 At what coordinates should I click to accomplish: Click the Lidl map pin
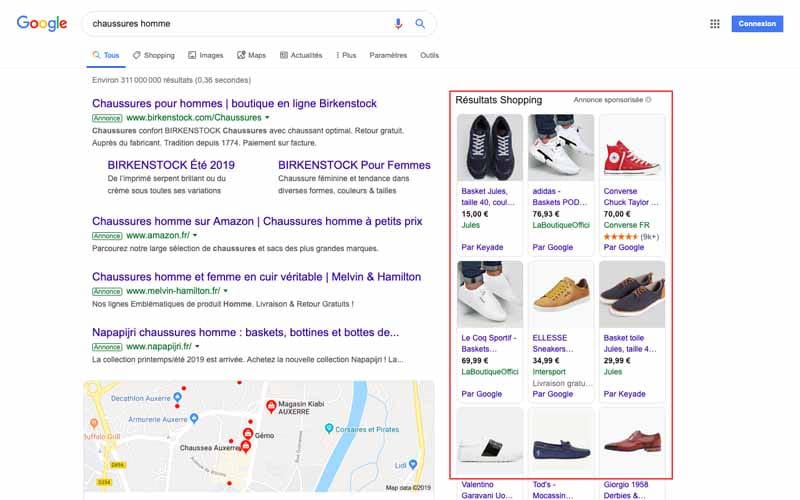point(413,464)
